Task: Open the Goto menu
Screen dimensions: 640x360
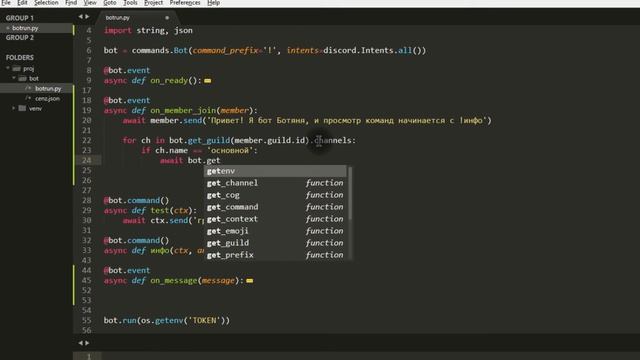Action: point(109,2)
